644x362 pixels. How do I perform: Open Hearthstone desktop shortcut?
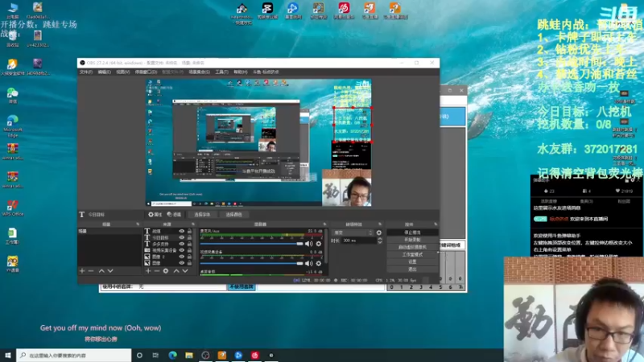[x=242, y=13]
